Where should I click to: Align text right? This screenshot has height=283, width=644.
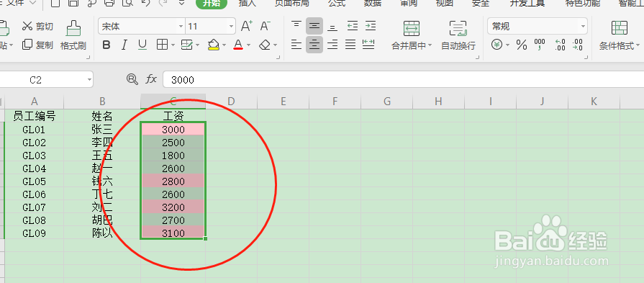coord(332,45)
